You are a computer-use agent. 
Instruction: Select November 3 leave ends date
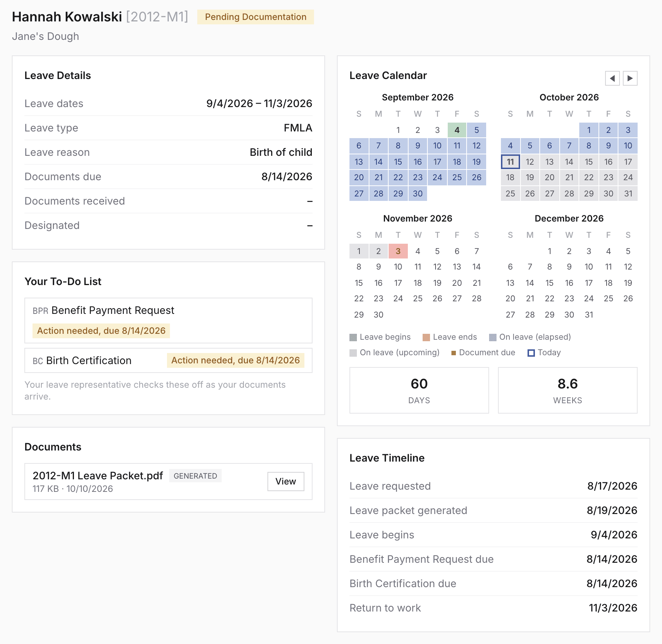pyautogui.click(x=398, y=251)
